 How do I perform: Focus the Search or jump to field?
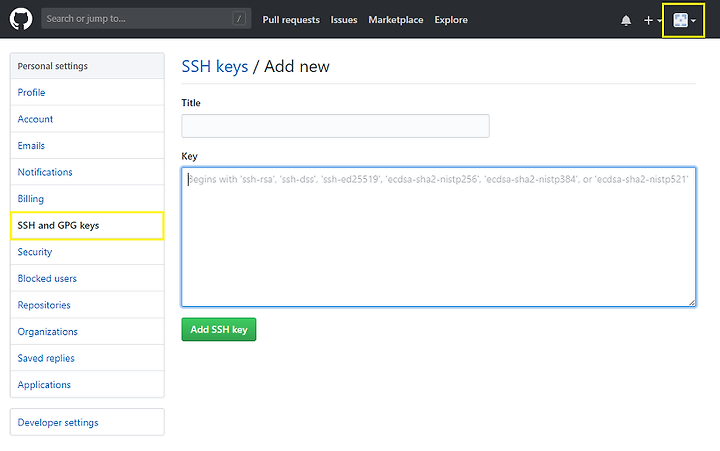(146, 18)
